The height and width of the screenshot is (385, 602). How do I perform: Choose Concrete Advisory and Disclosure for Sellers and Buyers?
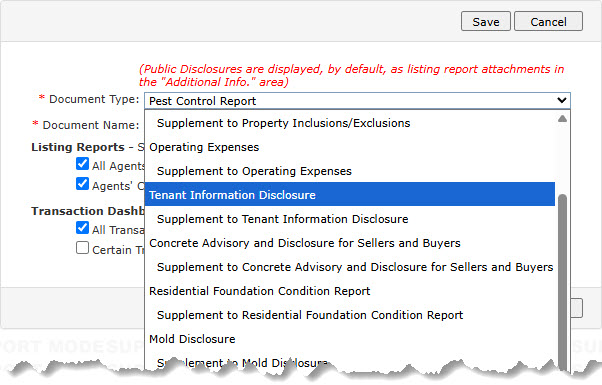(x=350, y=243)
